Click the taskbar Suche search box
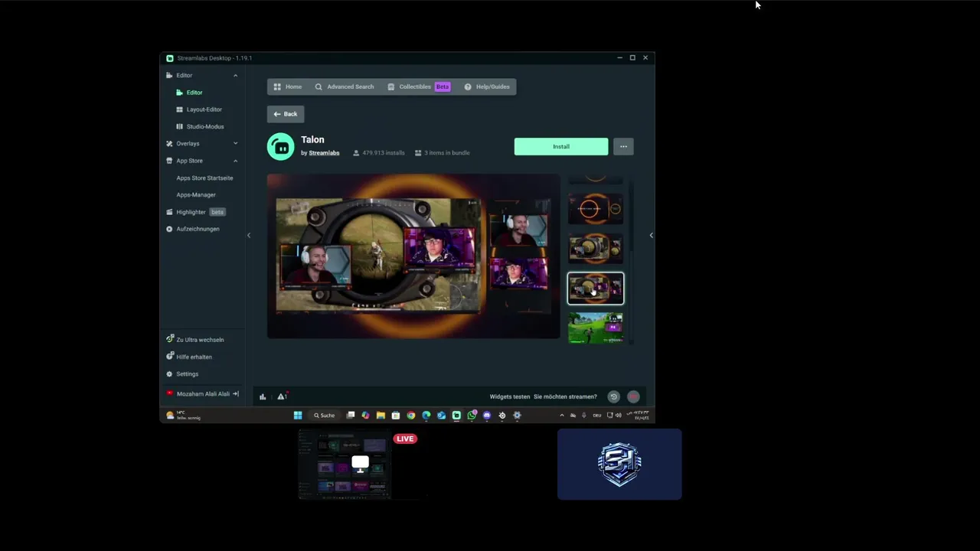The image size is (980, 551). coord(325,416)
